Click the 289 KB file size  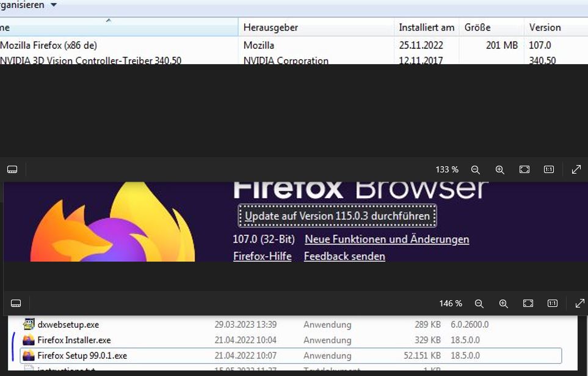pos(427,325)
